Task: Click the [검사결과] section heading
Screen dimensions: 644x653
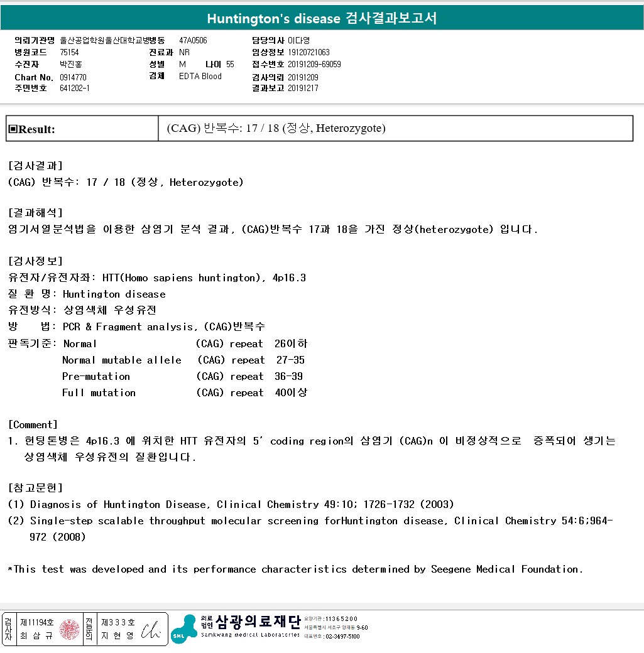Action: (x=35, y=166)
